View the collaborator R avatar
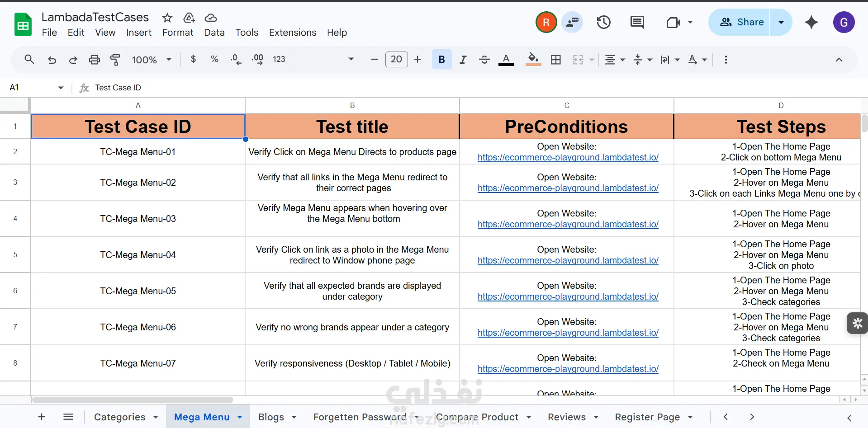868x428 pixels. 546,22
